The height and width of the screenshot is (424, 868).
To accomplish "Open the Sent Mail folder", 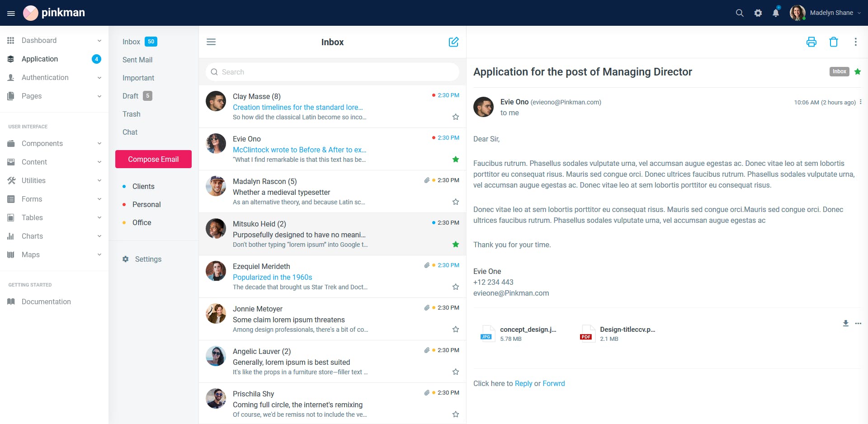I will tap(137, 60).
